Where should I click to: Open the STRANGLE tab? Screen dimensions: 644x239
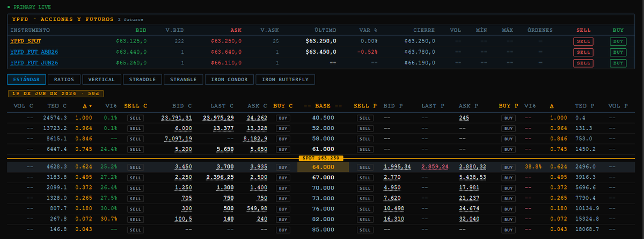[x=183, y=79]
